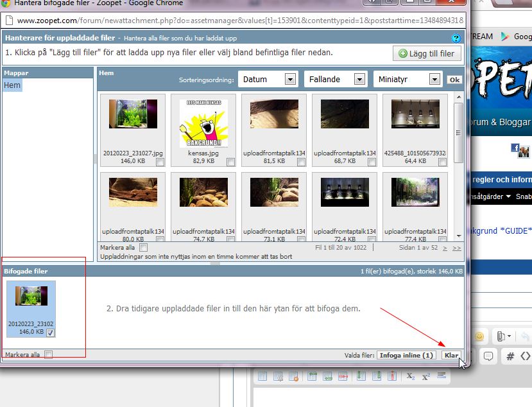Click delete column icon in editor toolbar
The image size is (532, 407).
tap(392, 376)
